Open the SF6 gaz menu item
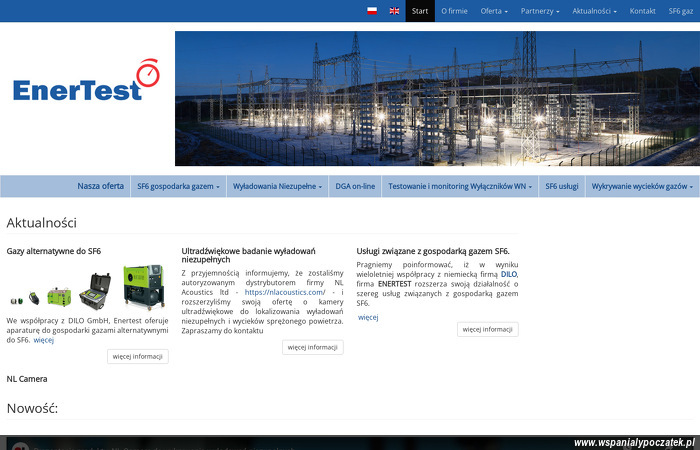 tap(681, 11)
